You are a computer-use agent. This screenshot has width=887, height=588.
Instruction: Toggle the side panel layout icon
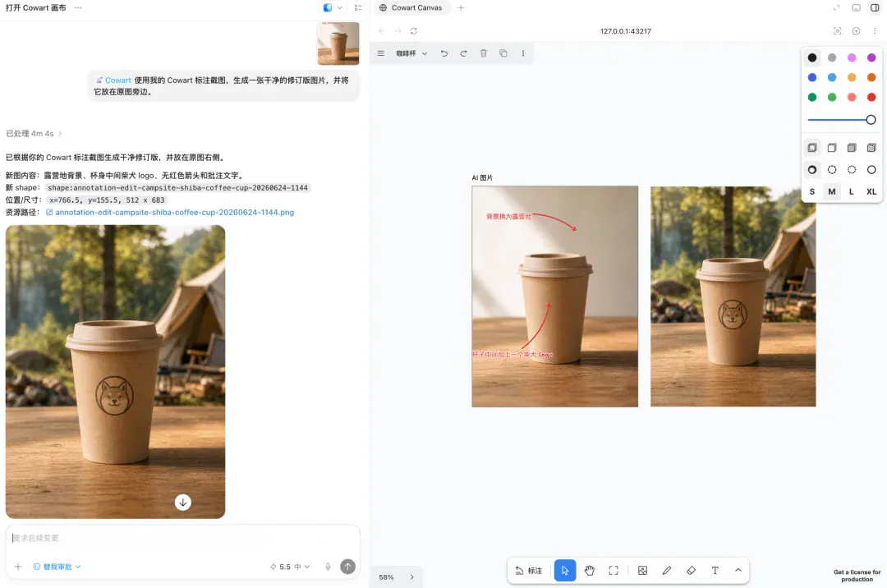(875, 8)
